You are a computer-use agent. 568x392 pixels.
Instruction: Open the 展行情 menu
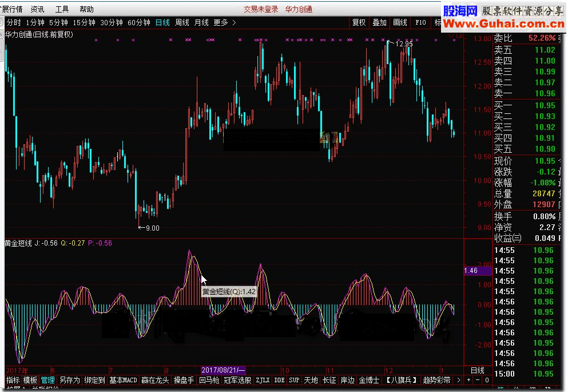[x=11, y=9]
